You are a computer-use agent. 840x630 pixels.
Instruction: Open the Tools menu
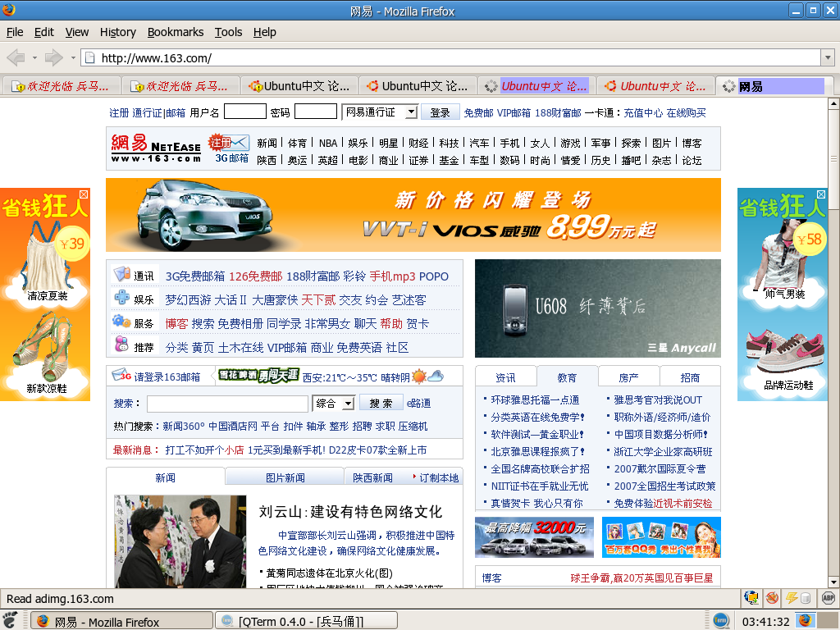click(x=228, y=32)
